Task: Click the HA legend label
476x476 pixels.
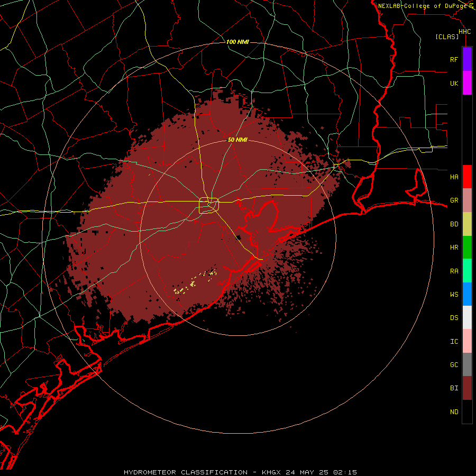Action: coord(454,177)
